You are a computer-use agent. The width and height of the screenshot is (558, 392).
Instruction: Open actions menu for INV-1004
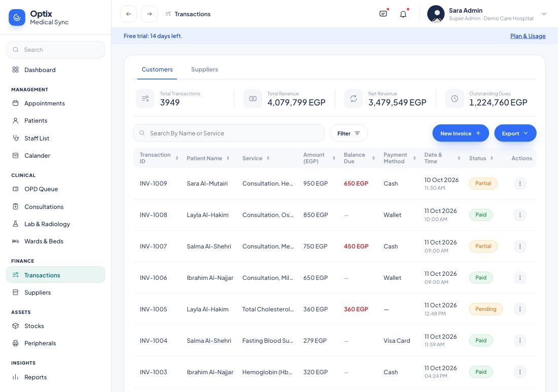[520, 340]
